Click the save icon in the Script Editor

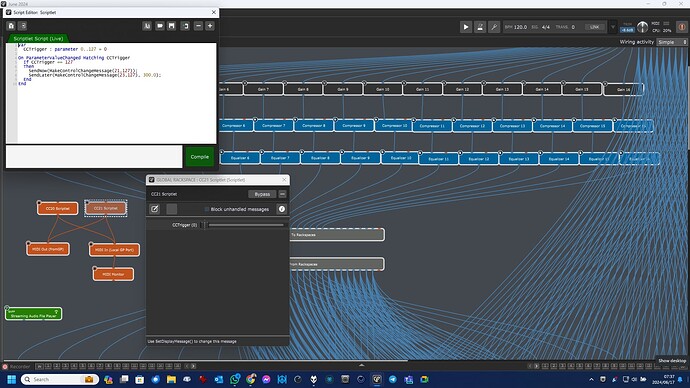coord(172,26)
